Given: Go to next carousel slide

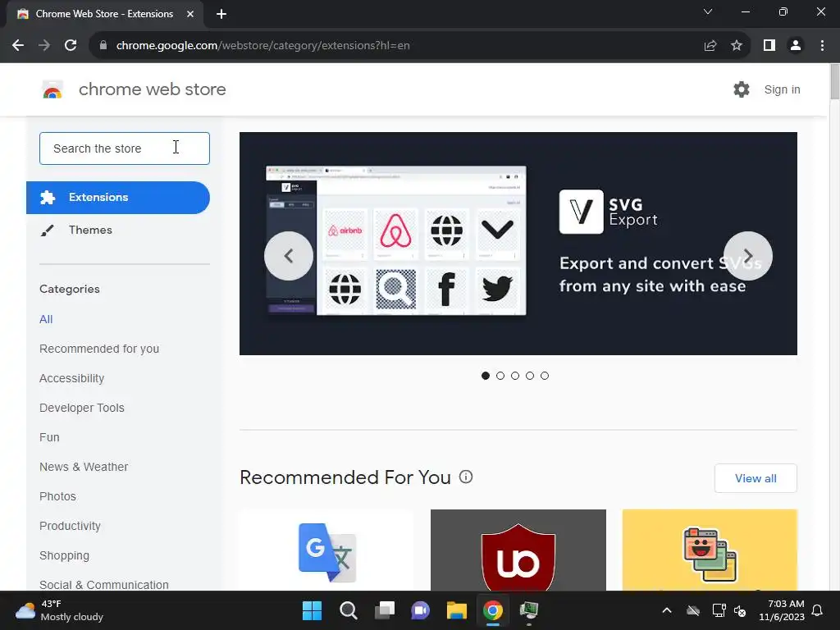Looking at the screenshot, I should click(x=748, y=256).
